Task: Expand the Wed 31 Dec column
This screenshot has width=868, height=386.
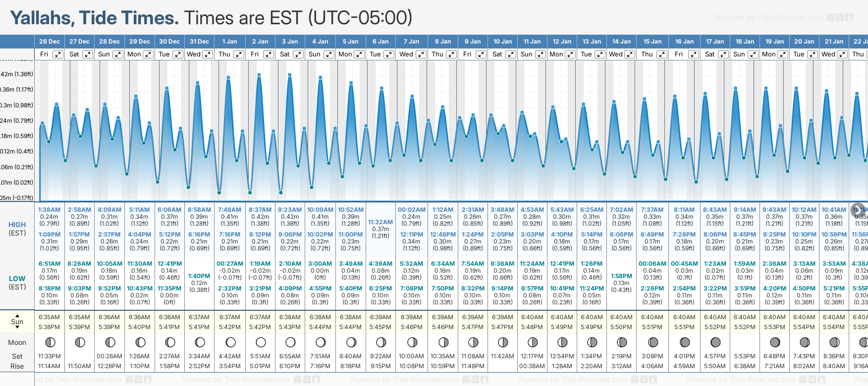Action: (208, 54)
